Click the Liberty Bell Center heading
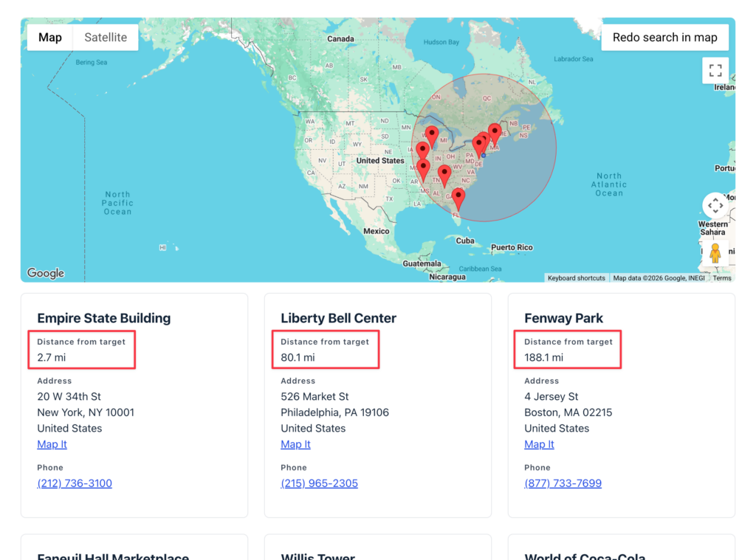 pyautogui.click(x=338, y=318)
